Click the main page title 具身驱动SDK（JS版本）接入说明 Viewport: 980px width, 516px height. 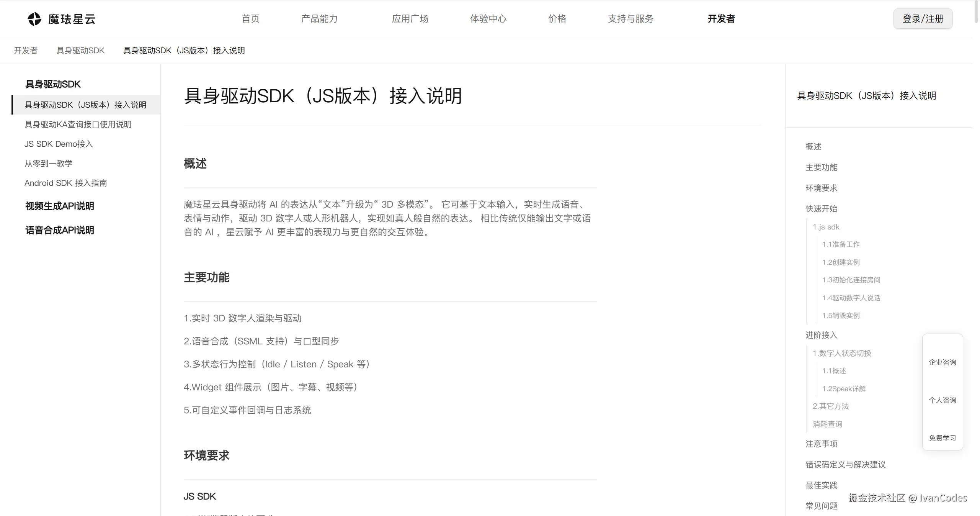tap(323, 96)
